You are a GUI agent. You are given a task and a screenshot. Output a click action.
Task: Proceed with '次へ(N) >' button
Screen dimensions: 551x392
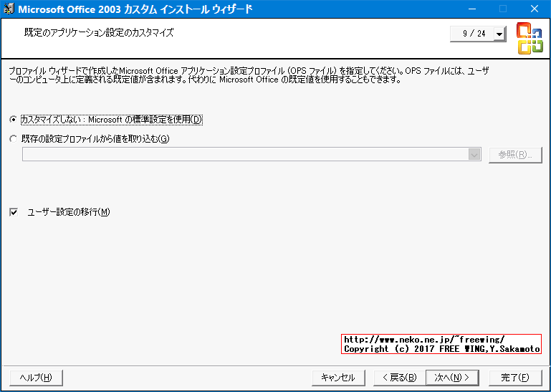coord(452,378)
